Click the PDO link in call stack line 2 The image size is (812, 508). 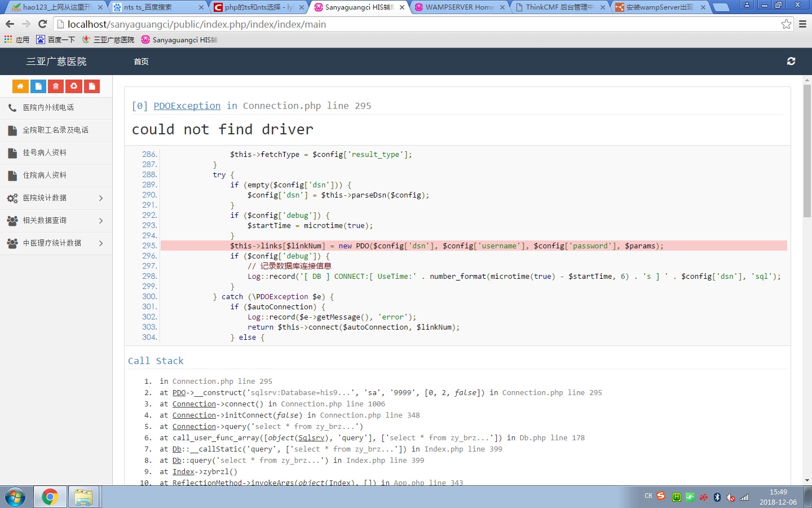click(x=179, y=392)
